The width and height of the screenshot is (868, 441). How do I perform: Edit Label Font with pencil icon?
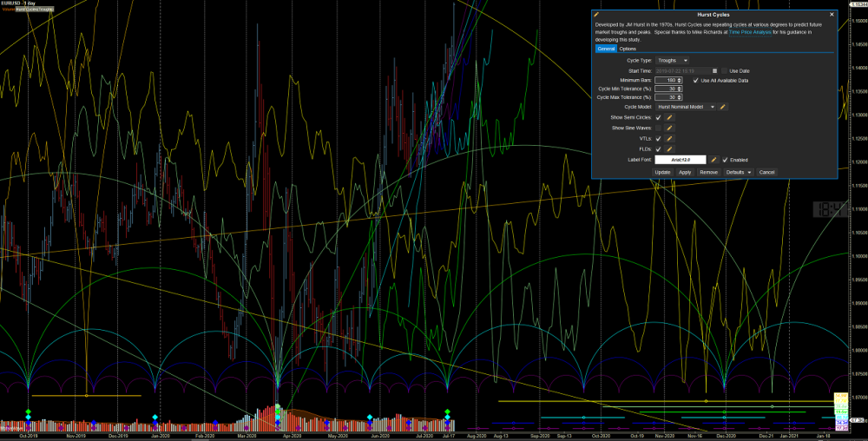(713, 160)
